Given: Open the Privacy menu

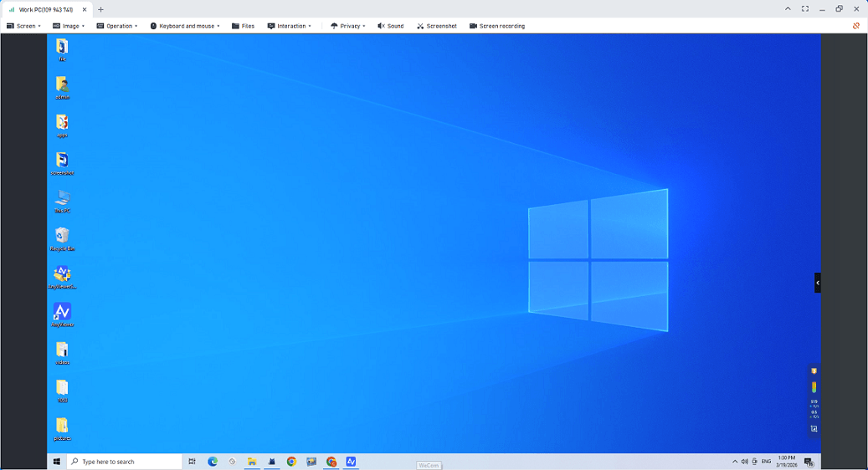Looking at the screenshot, I should 348,26.
